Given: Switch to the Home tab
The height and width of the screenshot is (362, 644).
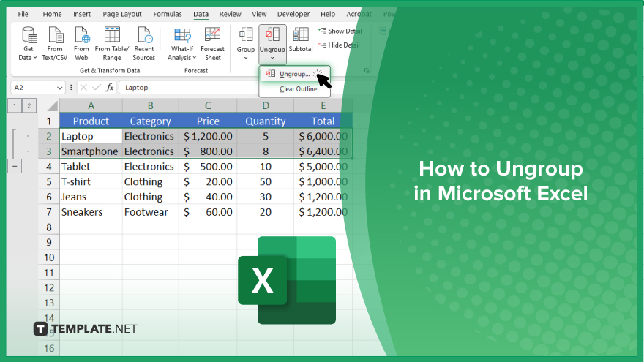Looking at the screenshot, I should (x=52, y=14).
